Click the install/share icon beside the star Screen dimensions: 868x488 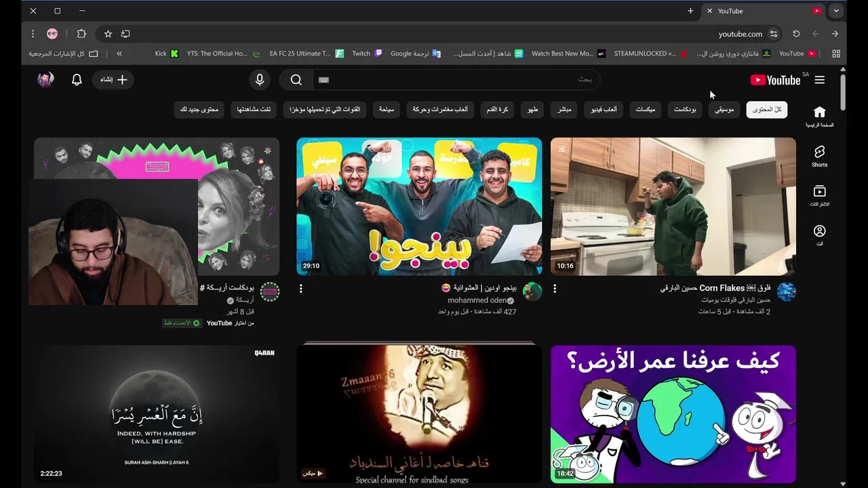[125, 34]
